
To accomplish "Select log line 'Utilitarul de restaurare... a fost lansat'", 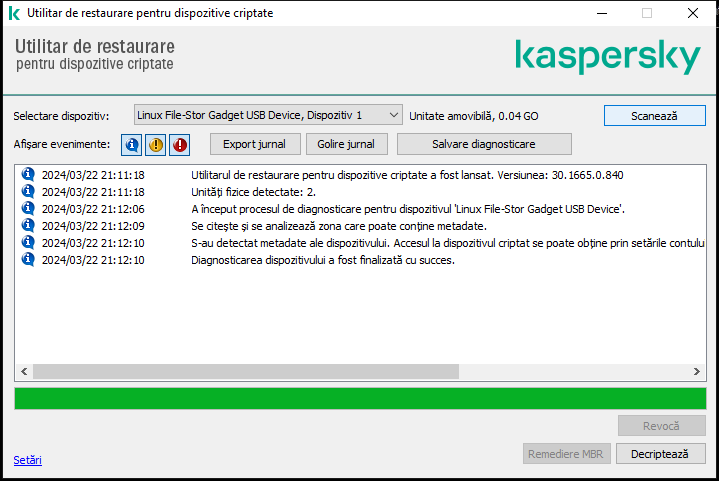I will point(407,175).
